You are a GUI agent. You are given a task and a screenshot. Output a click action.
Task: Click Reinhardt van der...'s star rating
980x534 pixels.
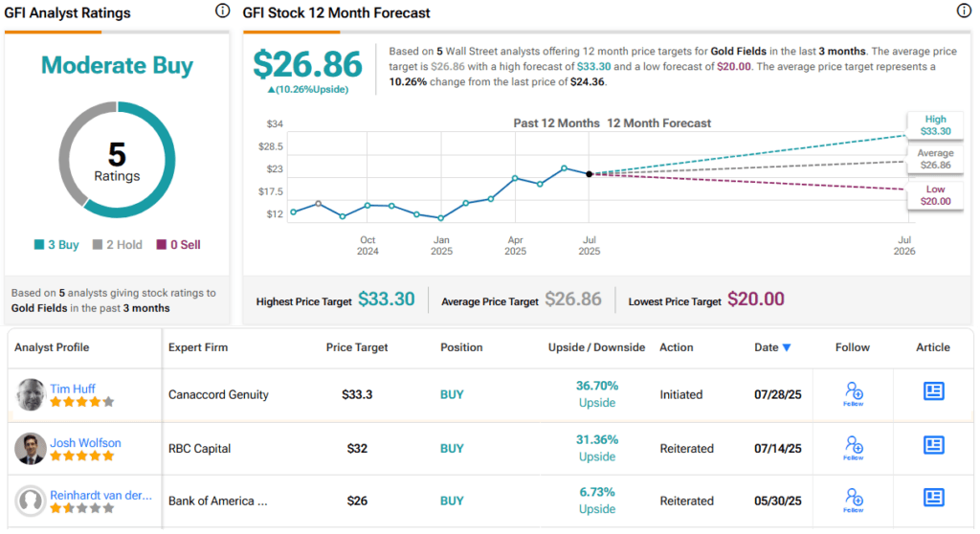(82, 508)
